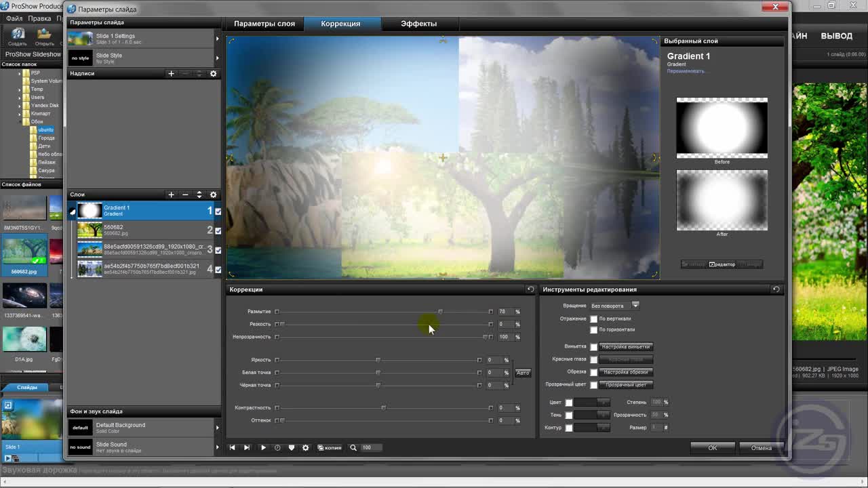The width and height of the screenshot is (868, 488).
Task: Select the Gradient 1 layer thumbnail
Action: point(90,211)
